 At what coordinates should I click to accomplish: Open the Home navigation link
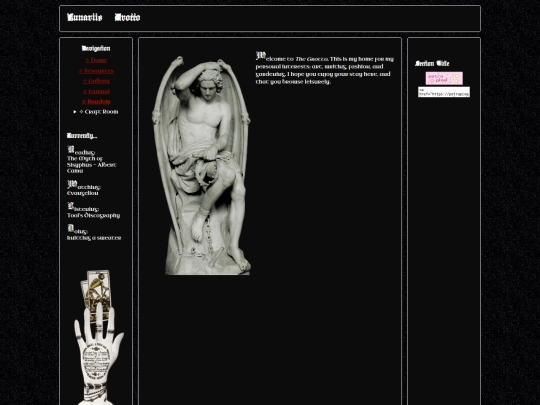click(96, 60)
